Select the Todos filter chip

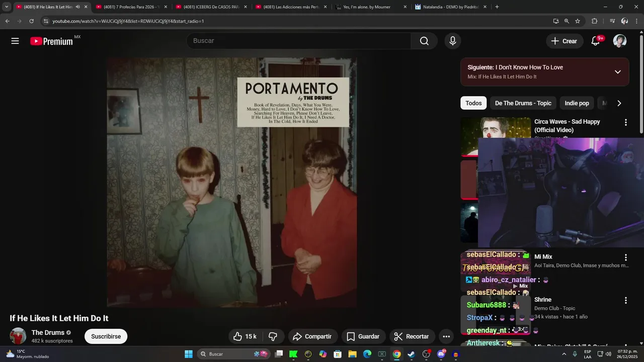point(473,103)
